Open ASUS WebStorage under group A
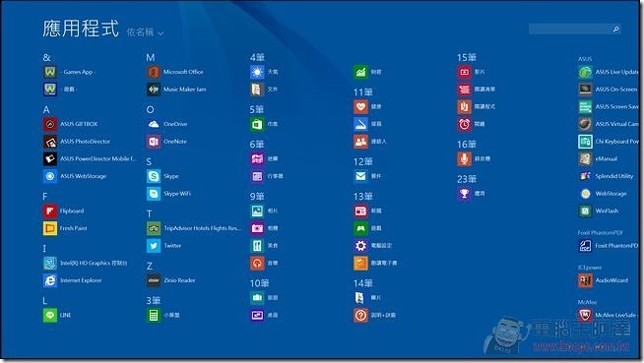Screen dimensions: 644x363 tap(75, 176)
